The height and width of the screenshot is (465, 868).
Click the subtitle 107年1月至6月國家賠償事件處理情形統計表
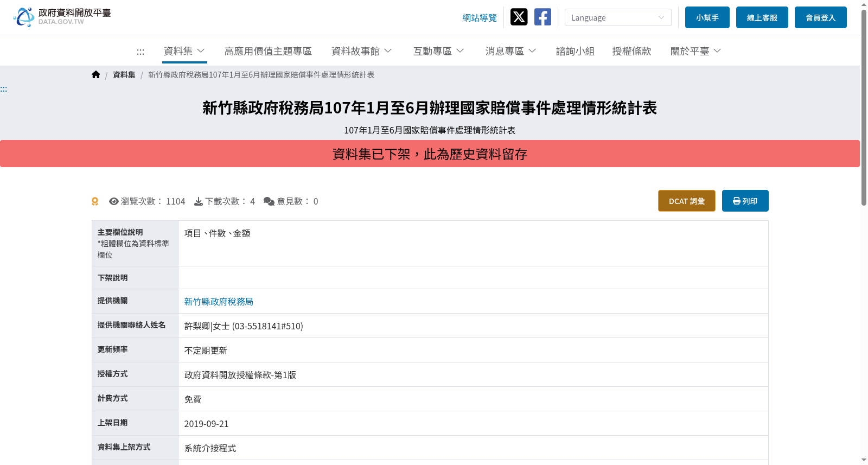click(x=430, y=130)
